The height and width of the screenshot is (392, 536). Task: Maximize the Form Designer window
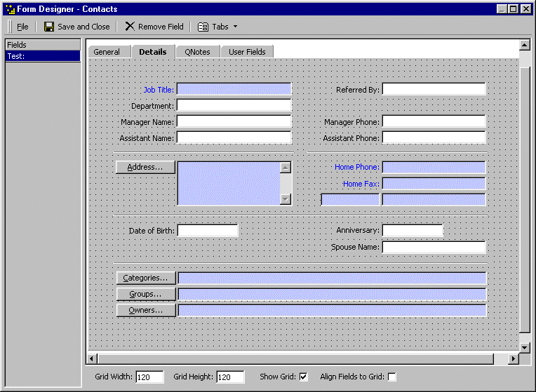click(514, 9)
